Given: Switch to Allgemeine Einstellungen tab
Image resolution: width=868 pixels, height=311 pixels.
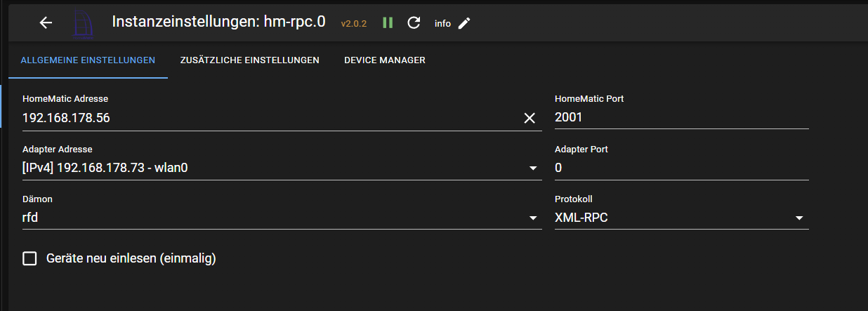Looking at the screenshot, I should coord(88,60).
